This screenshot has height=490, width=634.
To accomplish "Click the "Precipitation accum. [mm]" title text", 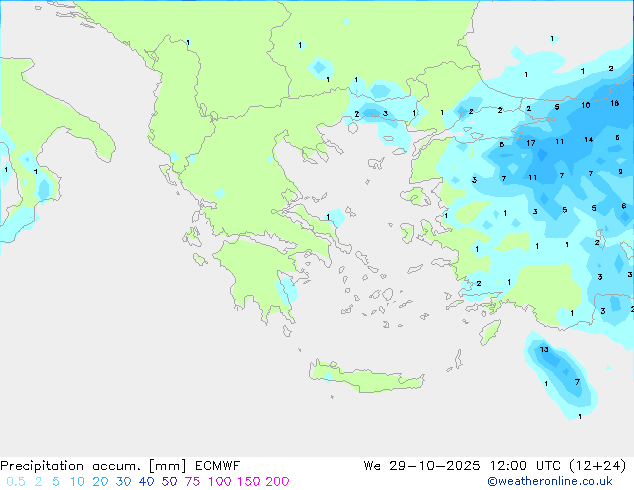I will coord(93,466).
